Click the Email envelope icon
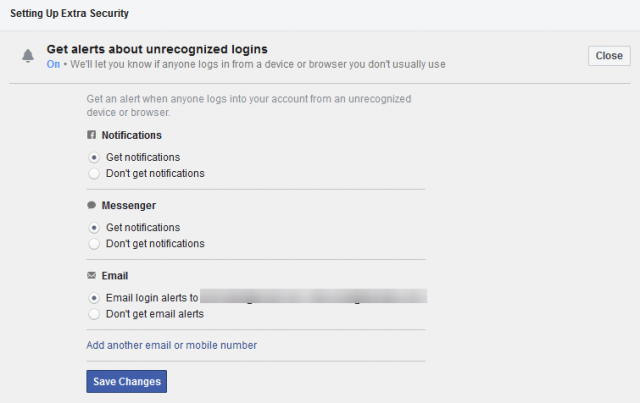Viewport: 640px width, 403px height. pyautogui.click(x=92, y=275)
